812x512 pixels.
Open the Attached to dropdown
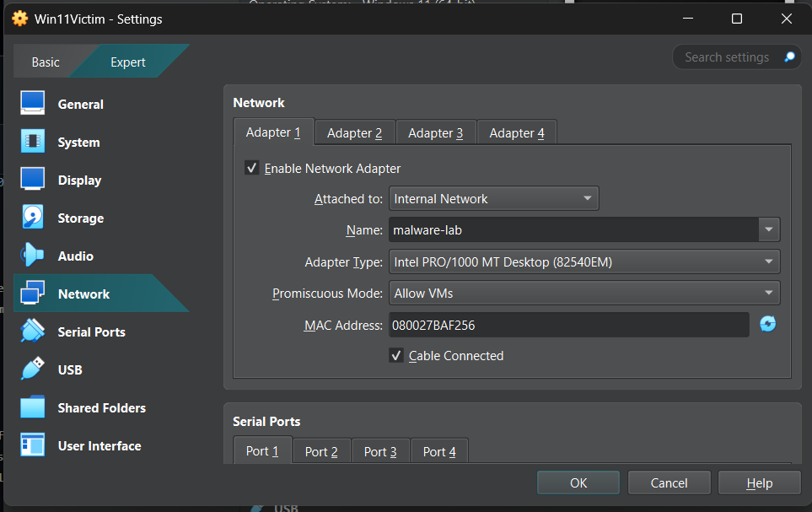point(492,198)
